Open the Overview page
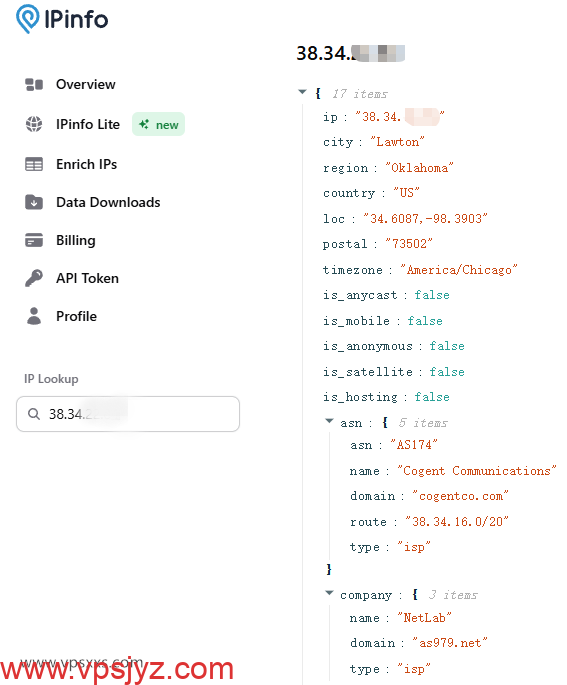Image resolution: width=567 pixels, height=685 pixels. pos(86,84)
